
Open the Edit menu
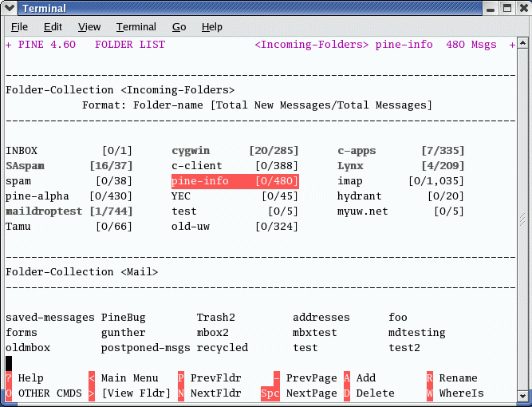pyautogui.click(x=53, y=27)
